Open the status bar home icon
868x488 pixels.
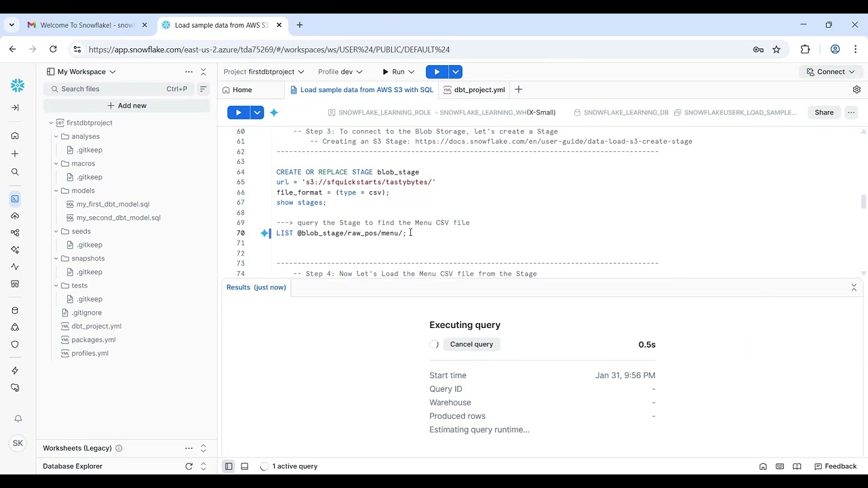coord(763,466)
